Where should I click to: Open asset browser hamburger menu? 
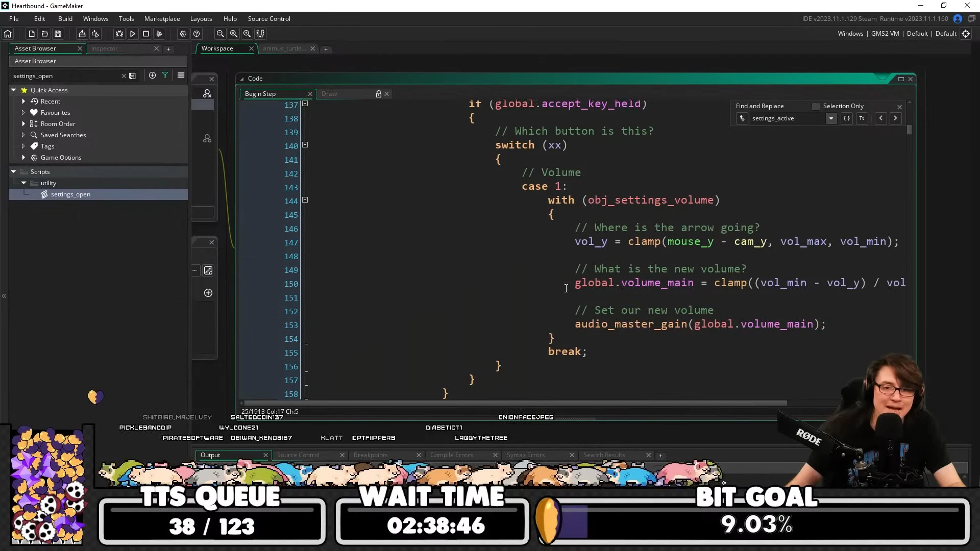(x=181, y=76)
